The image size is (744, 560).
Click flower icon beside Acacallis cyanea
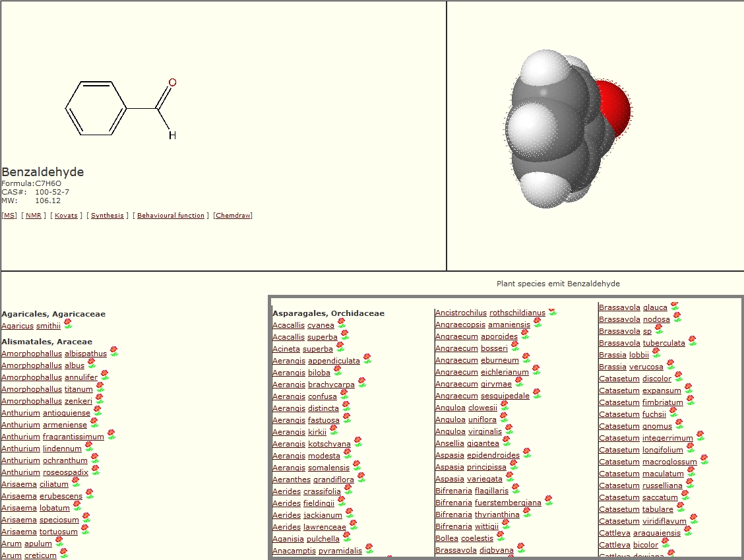click(342, 323)
